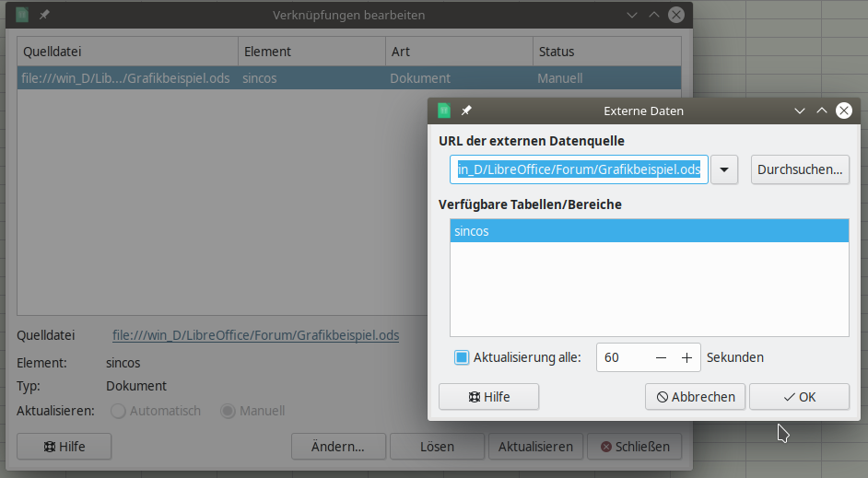Click the external data source URL field
This screenshot has height=478, width=868.
point(579,169)
